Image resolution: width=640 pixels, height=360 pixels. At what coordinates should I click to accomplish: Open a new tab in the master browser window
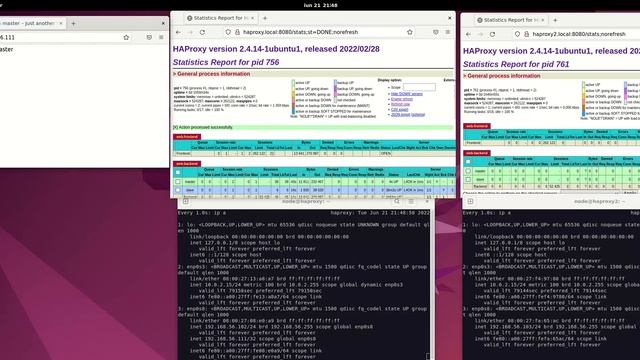tap(73, 23)
